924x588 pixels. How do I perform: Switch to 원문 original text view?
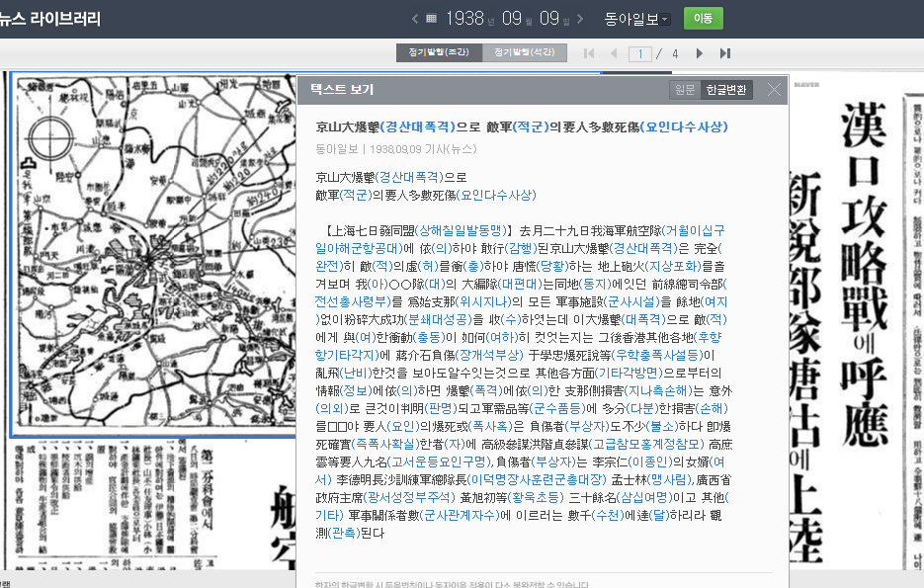tap(685, 90)
